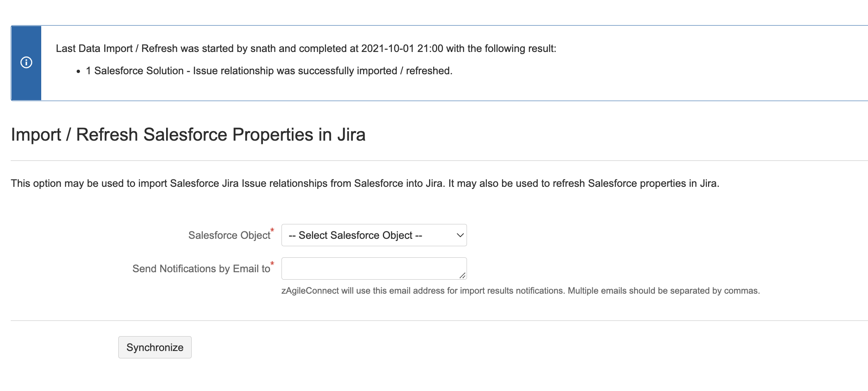The width and height of the screenshot is (868, 391).
Task: Click the info icon in the blue banner
Action: (26, 63)
